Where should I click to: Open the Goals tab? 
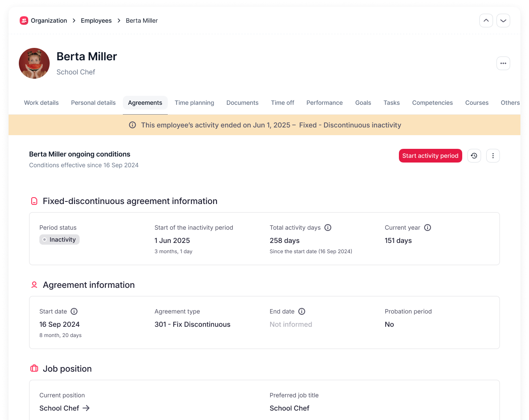pyautogui.click(x=363, y=103)
